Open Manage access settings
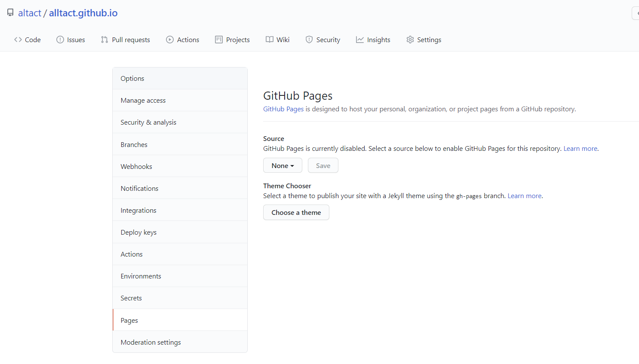This screenshot has width=639, height=364. pos(180,100)
